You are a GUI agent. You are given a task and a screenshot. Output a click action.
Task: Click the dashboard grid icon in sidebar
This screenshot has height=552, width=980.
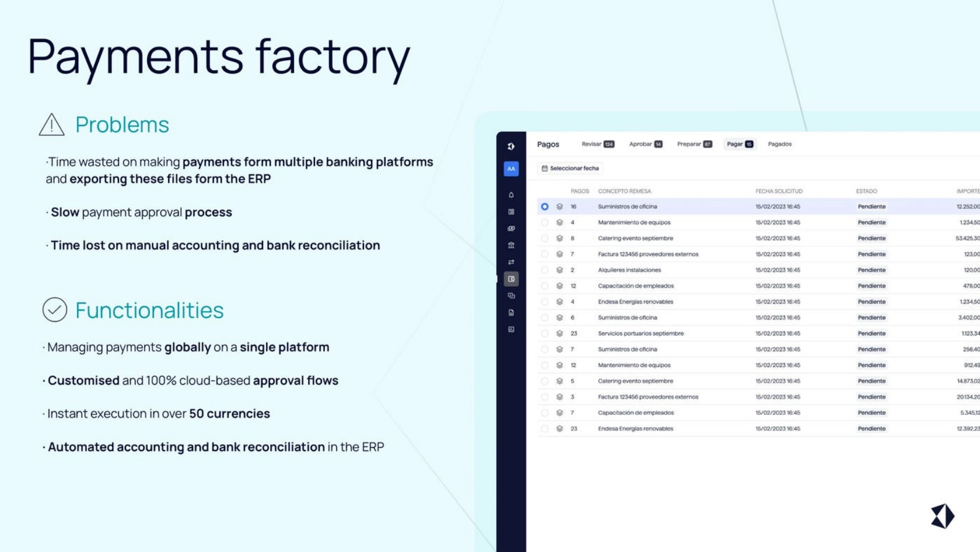click(x=511, y=212)
